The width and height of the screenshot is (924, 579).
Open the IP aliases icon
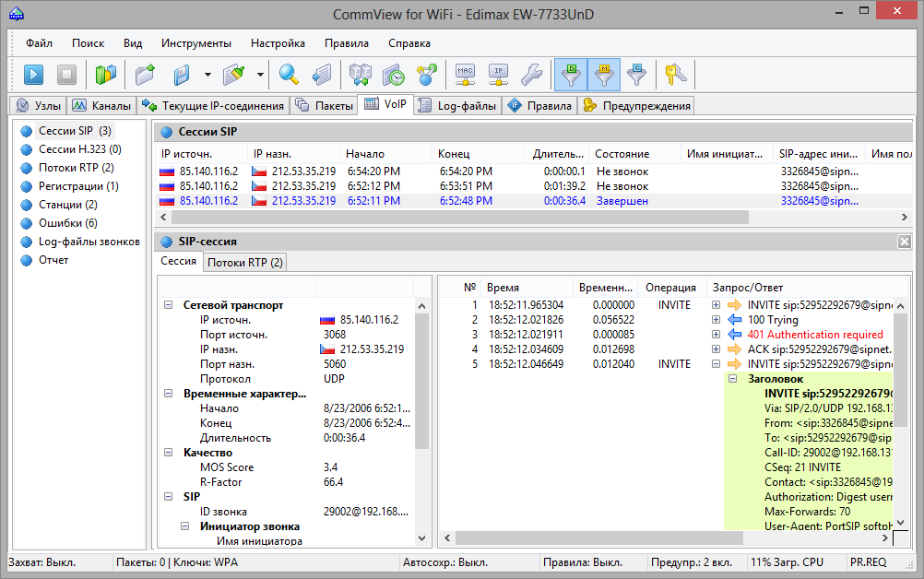(499, 75)
